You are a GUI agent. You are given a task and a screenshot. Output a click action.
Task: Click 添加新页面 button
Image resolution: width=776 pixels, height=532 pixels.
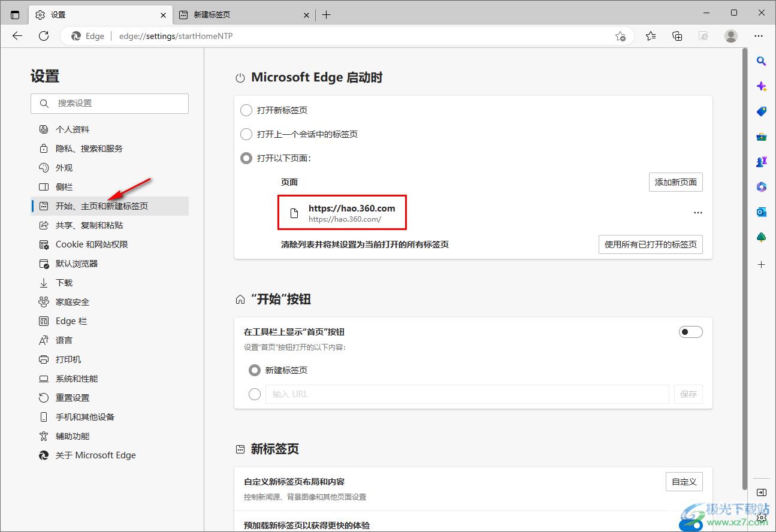tap(675, 182)
